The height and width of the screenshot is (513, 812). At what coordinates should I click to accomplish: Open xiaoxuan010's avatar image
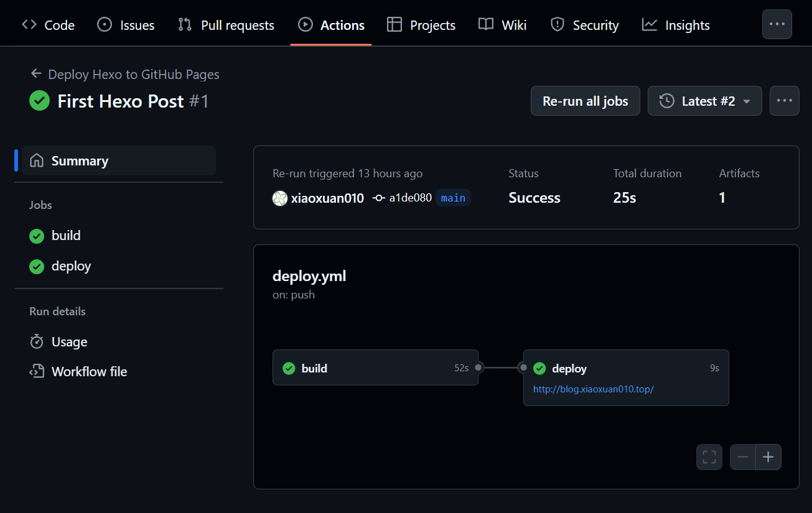click(280, 198)
